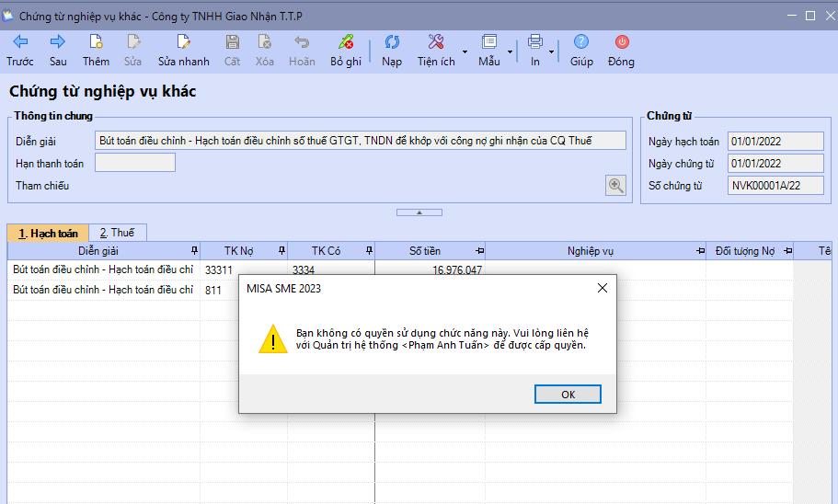Pin the Số tiền column

[x=479, y=251]
